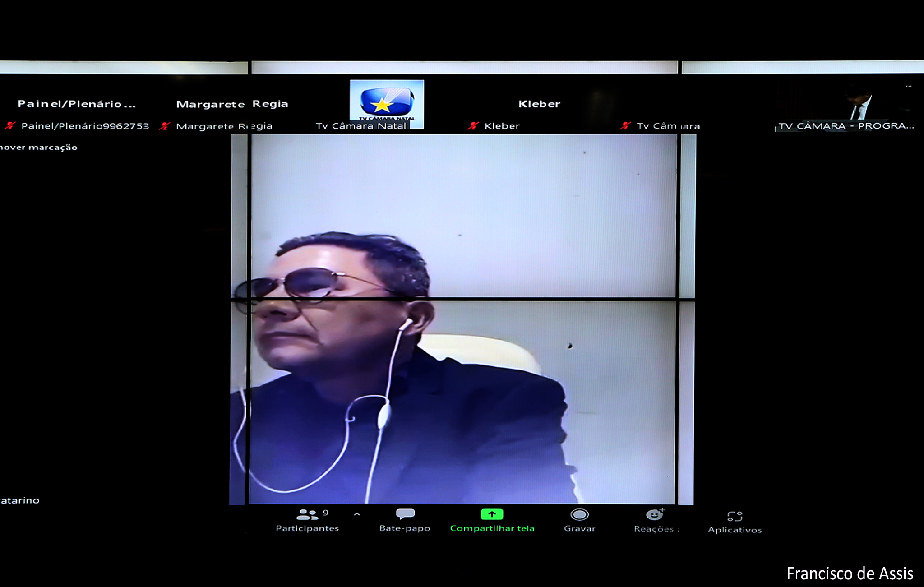This screenshot has height=587, width=924.
Task: Click muted mic icon beside Tv Câmara
Action: [x=625, y=126]
